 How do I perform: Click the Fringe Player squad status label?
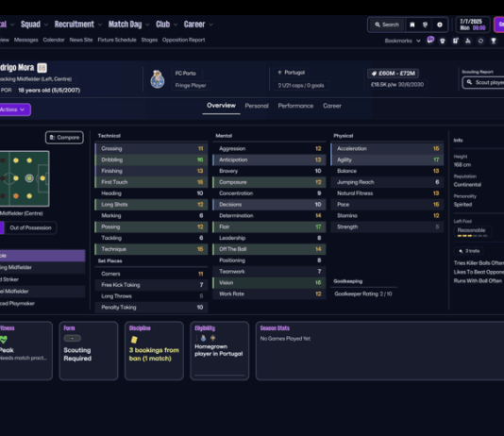[x=191, y=86]
